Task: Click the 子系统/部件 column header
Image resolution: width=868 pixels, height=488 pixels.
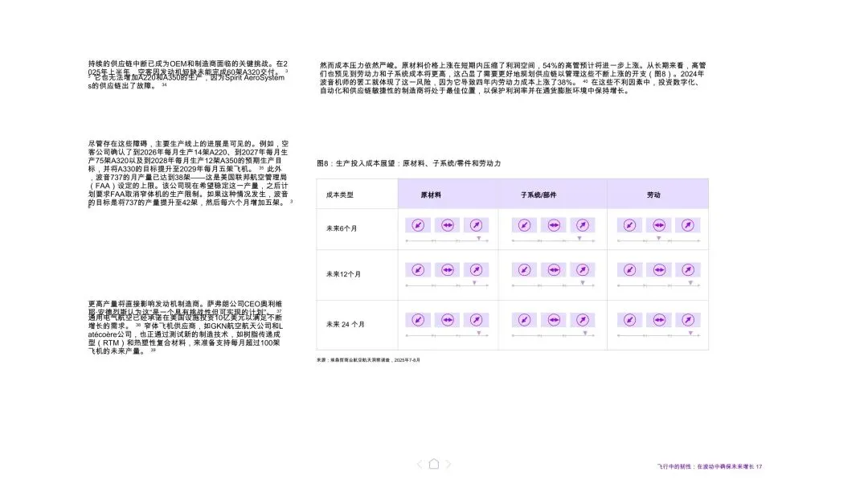Action: (538, 195)
